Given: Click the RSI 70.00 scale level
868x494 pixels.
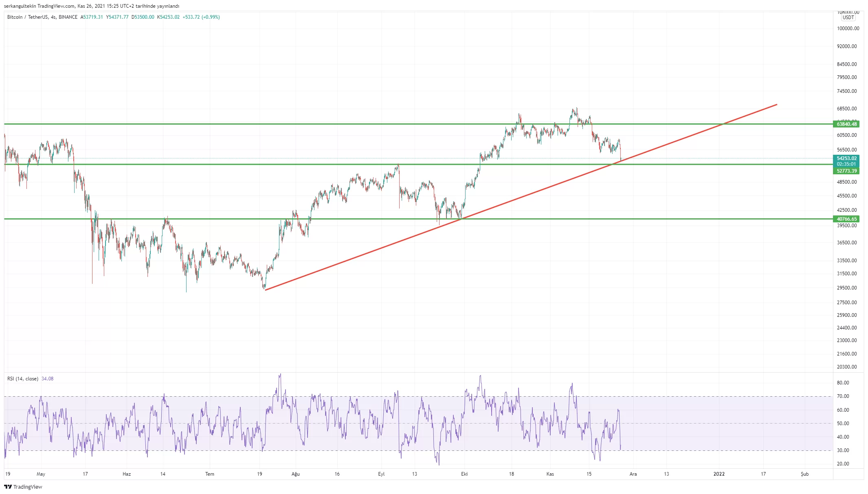Looking at the screenshot, I should tap(843, 396).
